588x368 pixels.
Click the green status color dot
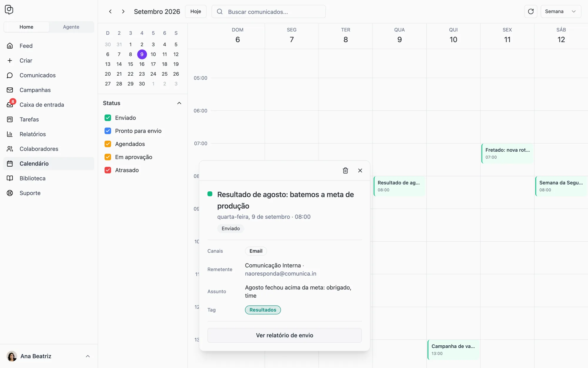(210, 194)
